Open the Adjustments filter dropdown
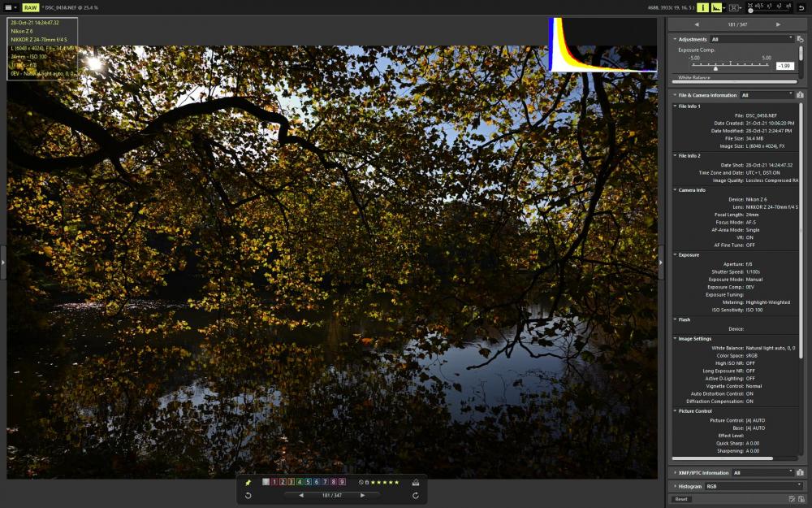This screenshot has width=812, height=508. (x=752, y=39)
